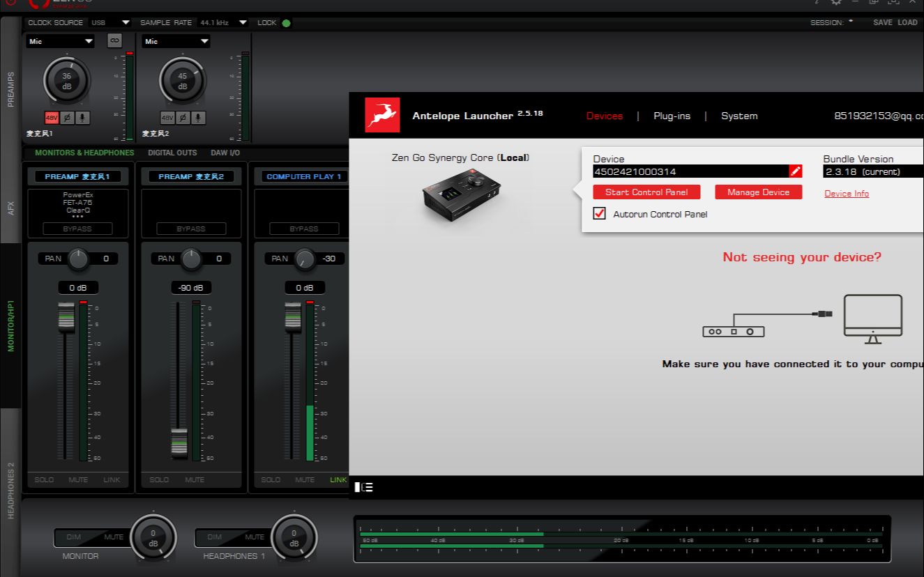Click the -30 pan value field

(328, 259)
